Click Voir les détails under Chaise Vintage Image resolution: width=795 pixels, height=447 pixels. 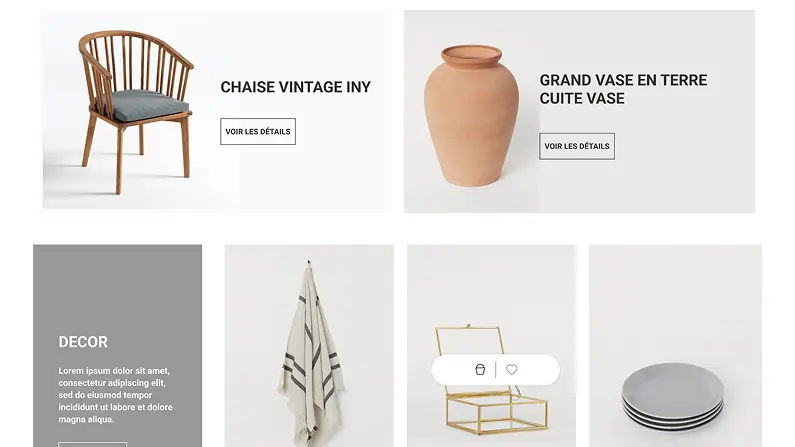click(258, 131)
